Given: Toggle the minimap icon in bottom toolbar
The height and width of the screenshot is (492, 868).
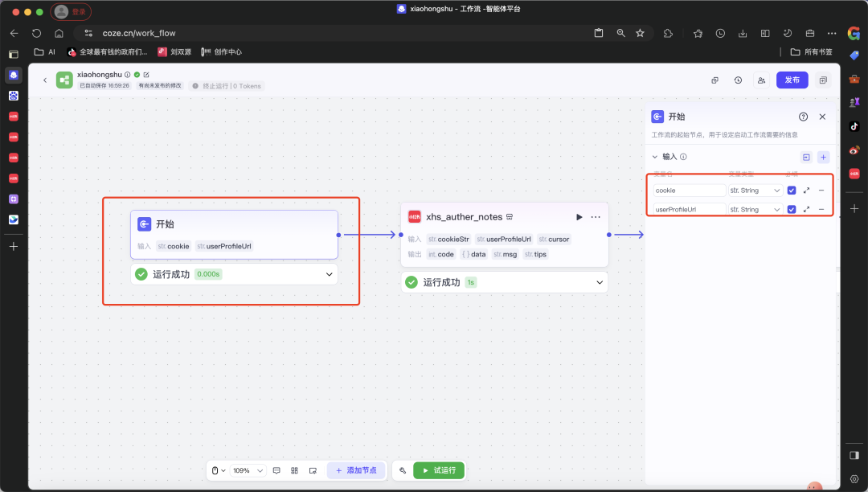Looking at the screenshot, I should (x=313, y=470).
